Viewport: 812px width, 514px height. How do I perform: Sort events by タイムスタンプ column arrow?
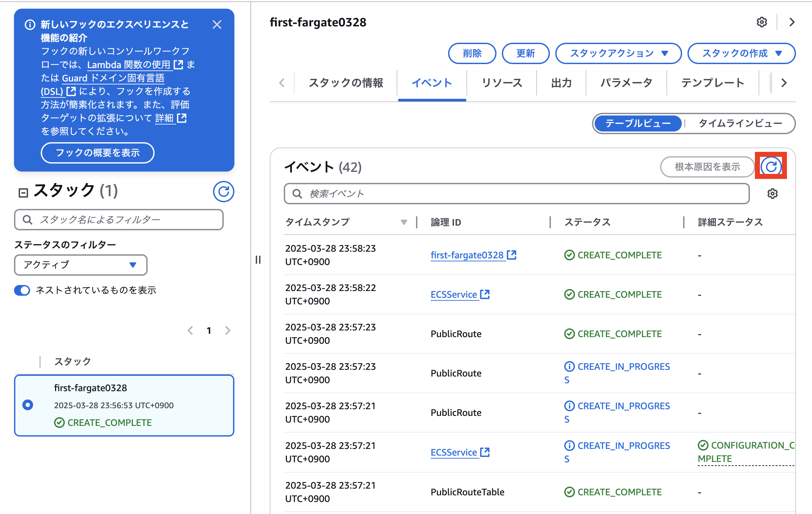click(x=404, y=222)
